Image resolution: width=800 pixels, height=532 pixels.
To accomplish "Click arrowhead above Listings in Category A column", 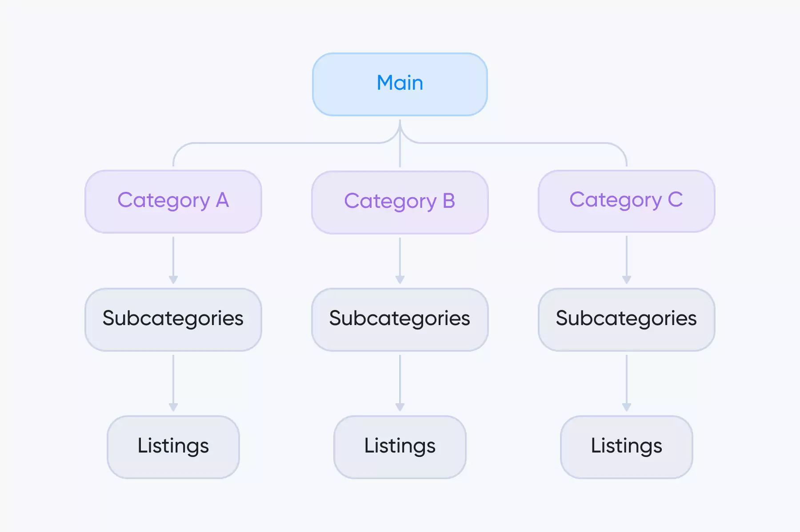I will click(x=173, y=407).
